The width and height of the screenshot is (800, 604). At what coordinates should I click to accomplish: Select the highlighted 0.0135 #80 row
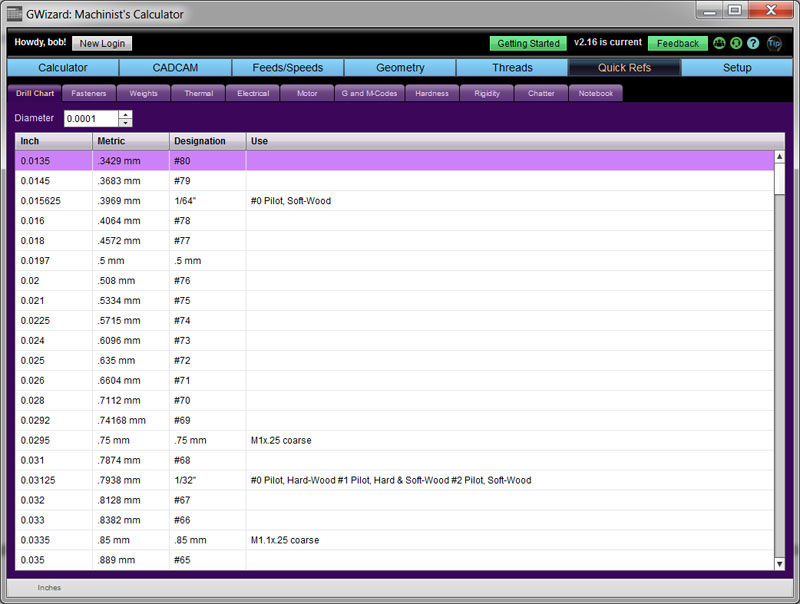coord(394,161)
